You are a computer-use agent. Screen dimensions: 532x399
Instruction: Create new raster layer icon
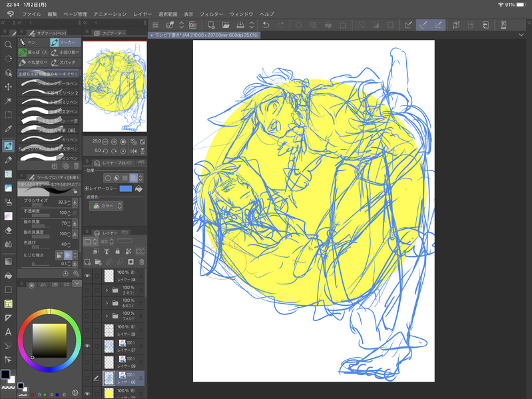(x=87, y=262)
